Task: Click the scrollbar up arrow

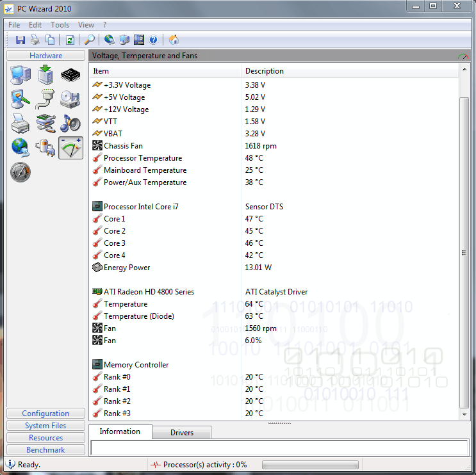Action: tap(464, 70)
